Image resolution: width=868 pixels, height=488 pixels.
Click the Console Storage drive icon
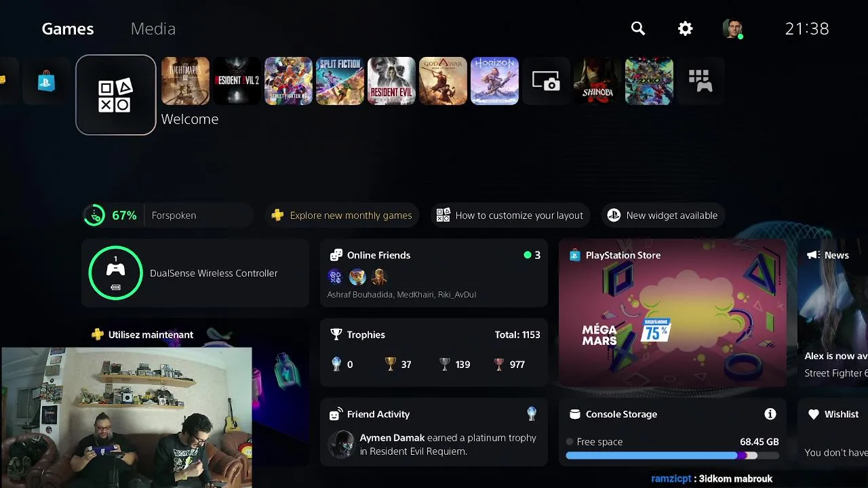[575, 414]
